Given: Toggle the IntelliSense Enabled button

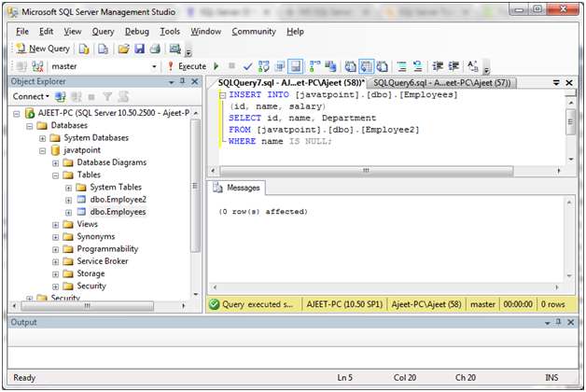Looking at the screenshot, I should (x=295, y=66).
